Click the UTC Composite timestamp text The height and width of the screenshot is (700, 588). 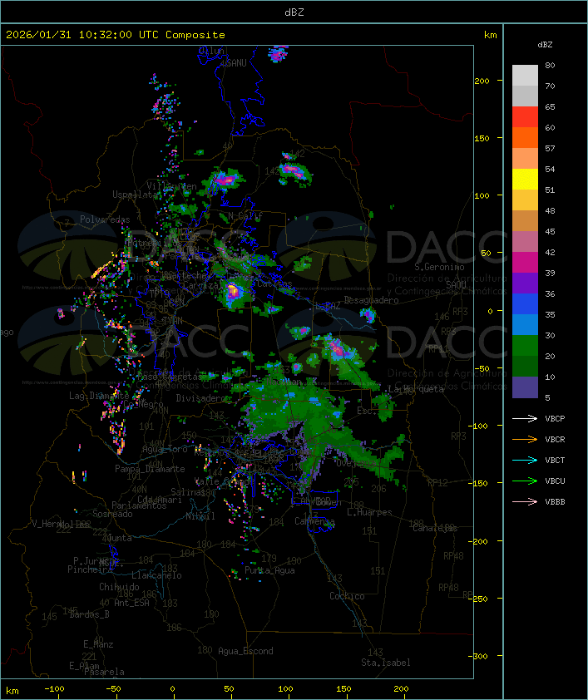pos(116,35)
